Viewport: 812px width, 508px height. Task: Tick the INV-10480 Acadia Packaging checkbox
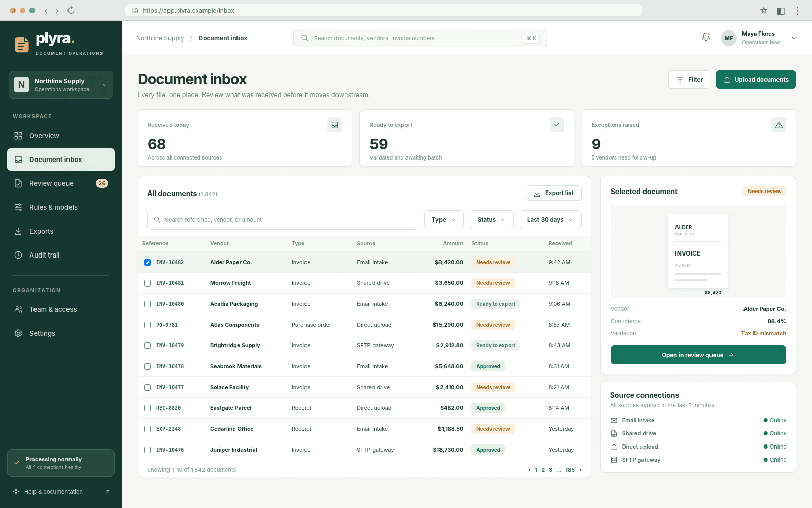(147, 304)
